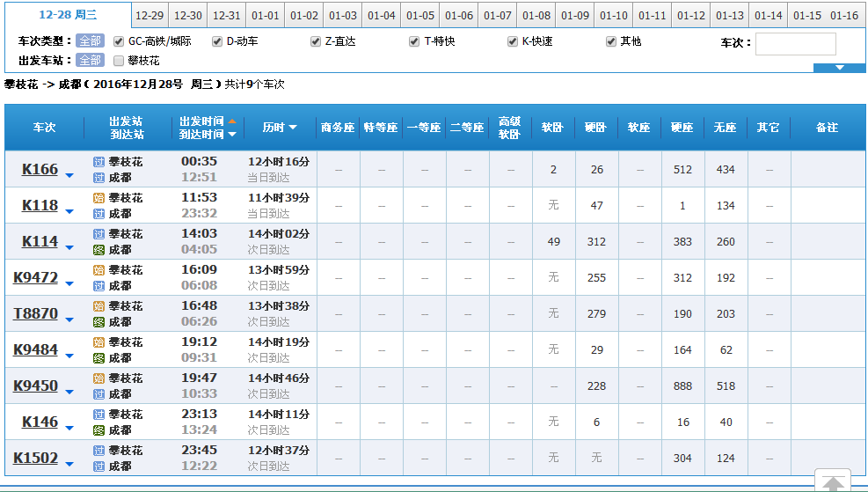Collapse the filter panel using the blue arrow tab
The height and width of the screenshot is (492, 868).
(x=839, y=68)
